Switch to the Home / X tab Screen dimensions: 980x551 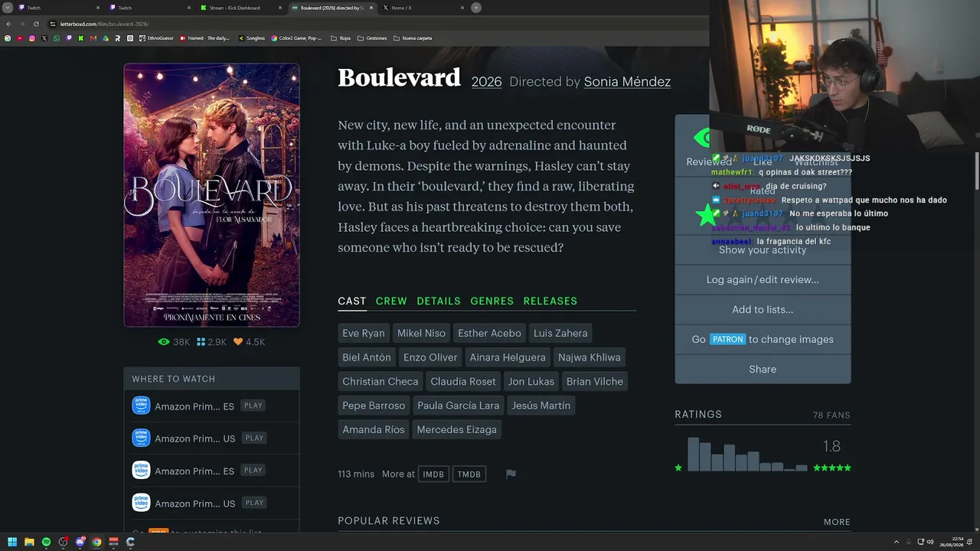(x=423, y=8)
